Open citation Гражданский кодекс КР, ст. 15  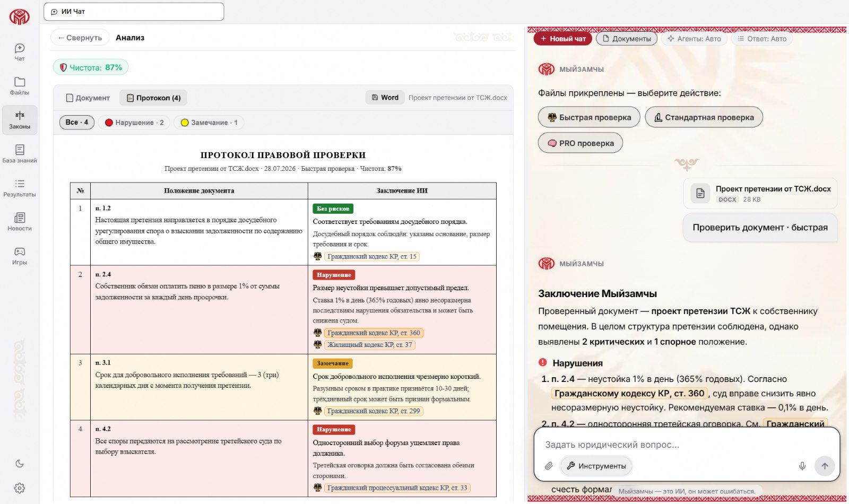[x=372, y=256]
